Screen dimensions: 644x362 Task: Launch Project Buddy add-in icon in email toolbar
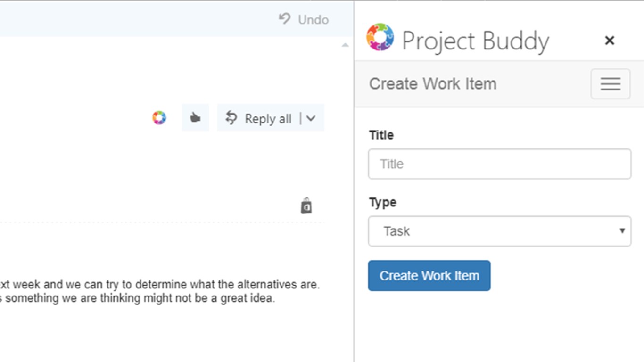pos(159,118)
